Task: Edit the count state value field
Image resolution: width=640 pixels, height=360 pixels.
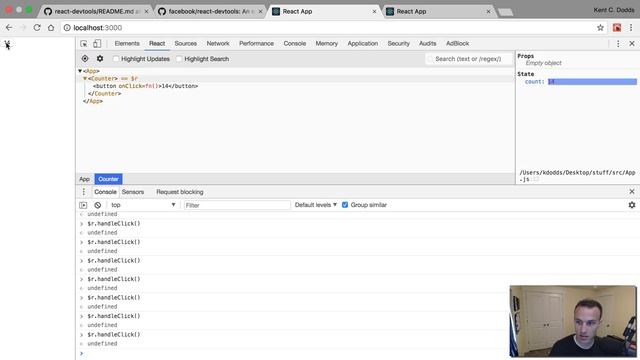Action: point(592,82)
